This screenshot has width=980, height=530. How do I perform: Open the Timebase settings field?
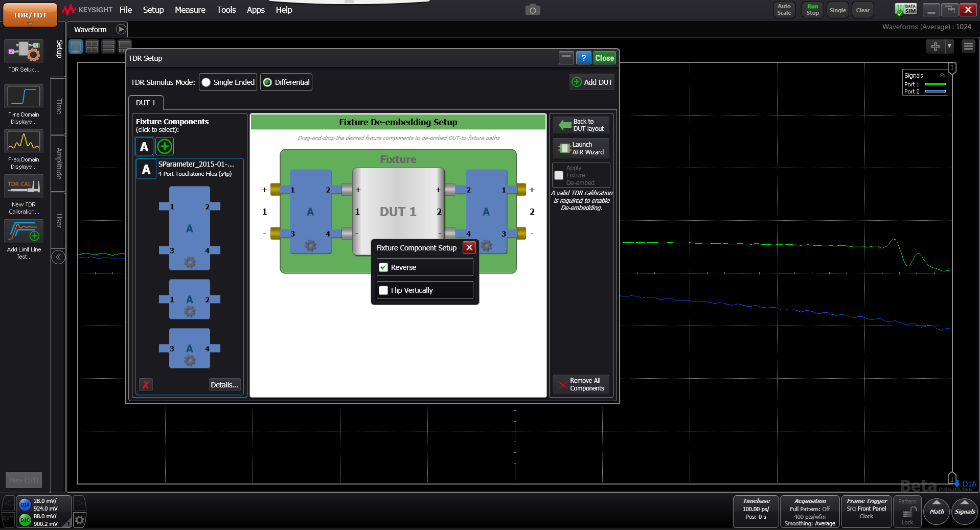point(756,511)
